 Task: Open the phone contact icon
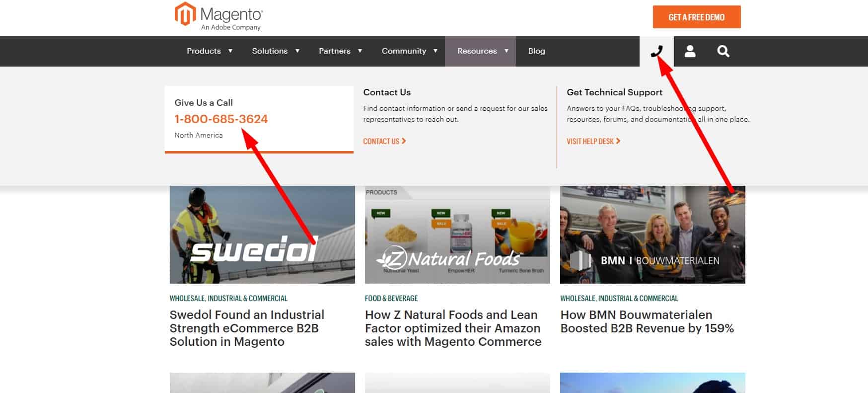point(656,51)
